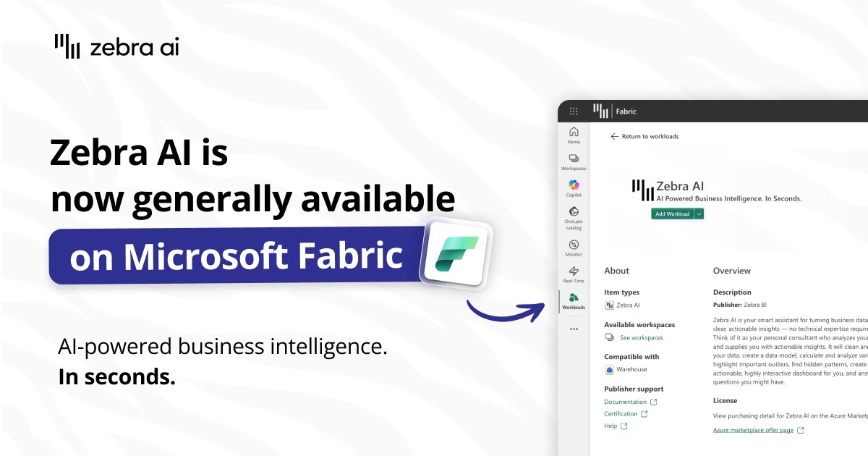Open the Certification link
This screenshot has width=868, height=456.
[x=626, y=414]
